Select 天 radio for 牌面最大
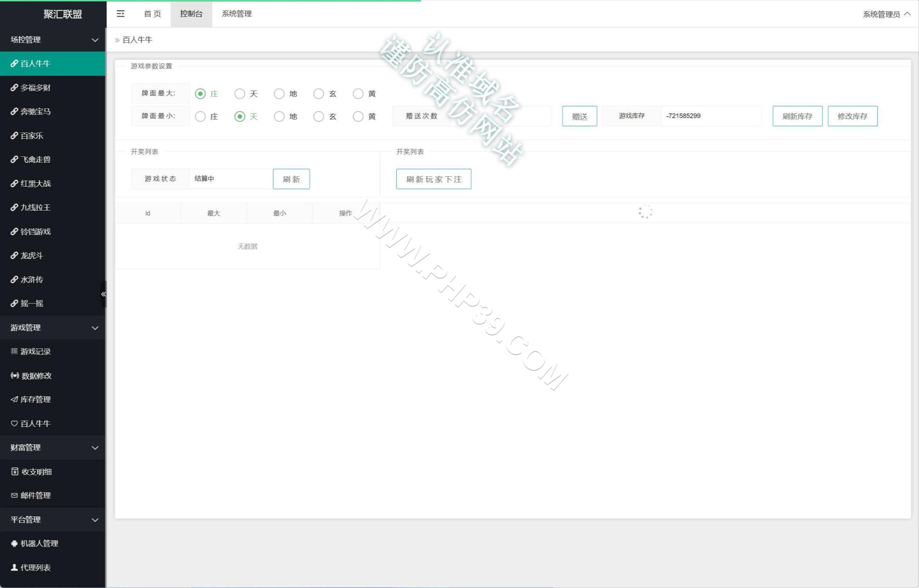This screenshot has height=588, width=919. 240,94
